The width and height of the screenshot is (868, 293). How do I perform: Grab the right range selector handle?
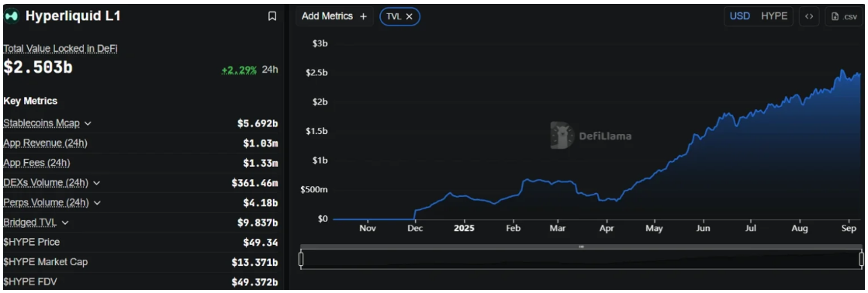(x=861, y=259)
